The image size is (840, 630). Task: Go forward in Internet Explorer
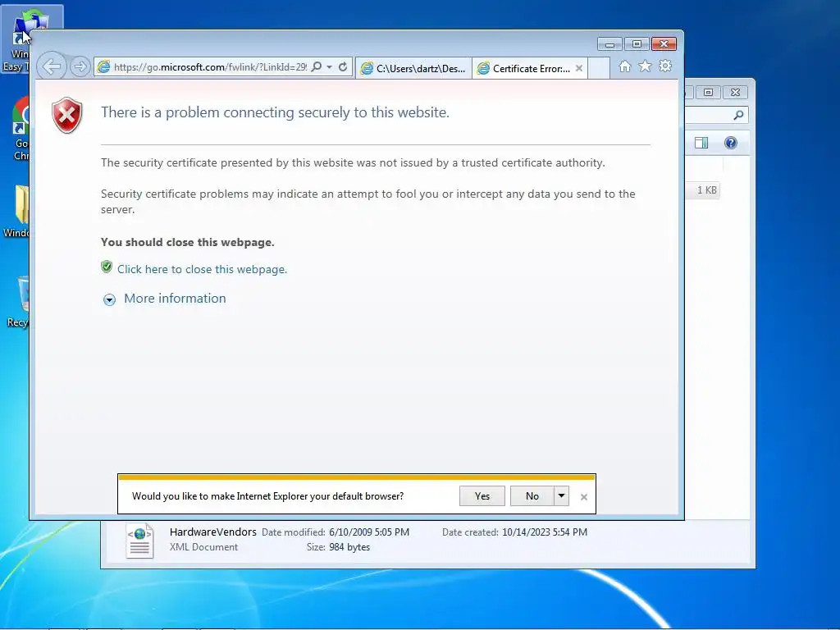coord(80,66)
